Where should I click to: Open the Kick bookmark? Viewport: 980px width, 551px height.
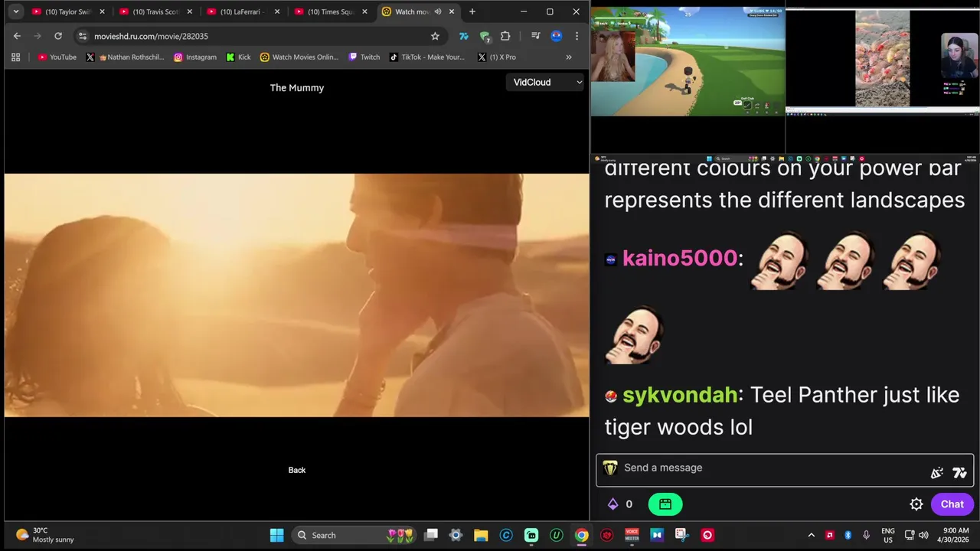[238, 57]
